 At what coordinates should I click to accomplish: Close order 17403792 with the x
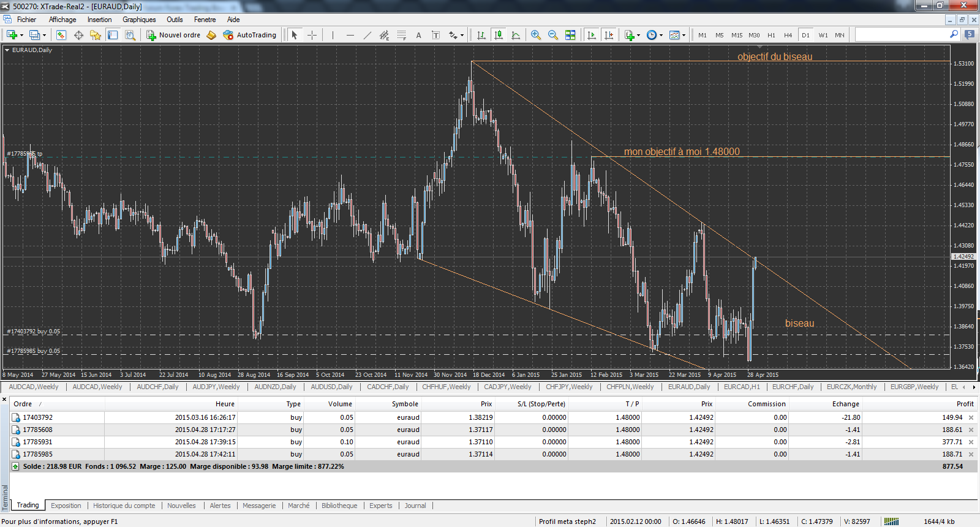(971, 417)
